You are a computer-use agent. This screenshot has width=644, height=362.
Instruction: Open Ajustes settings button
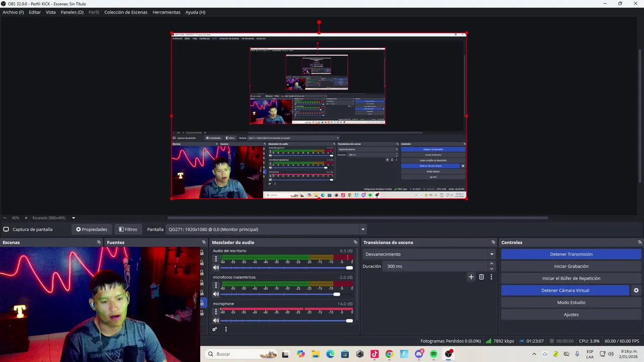point(571,314)
